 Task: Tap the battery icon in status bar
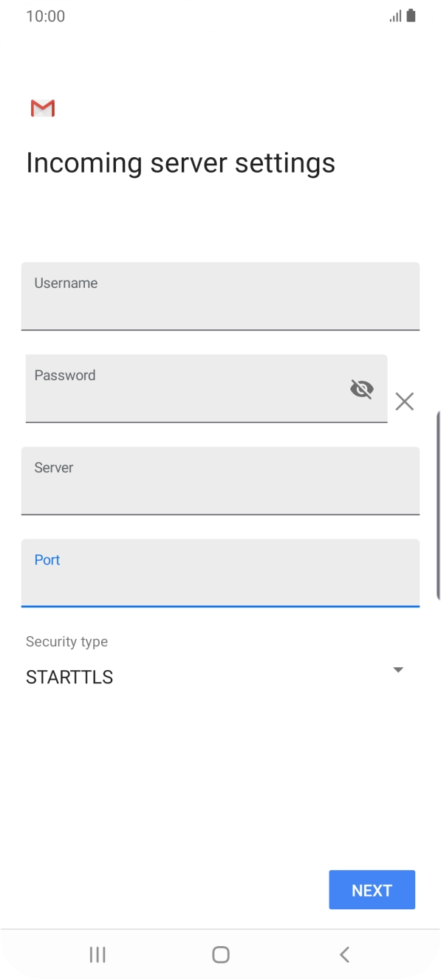coord(411,15)
